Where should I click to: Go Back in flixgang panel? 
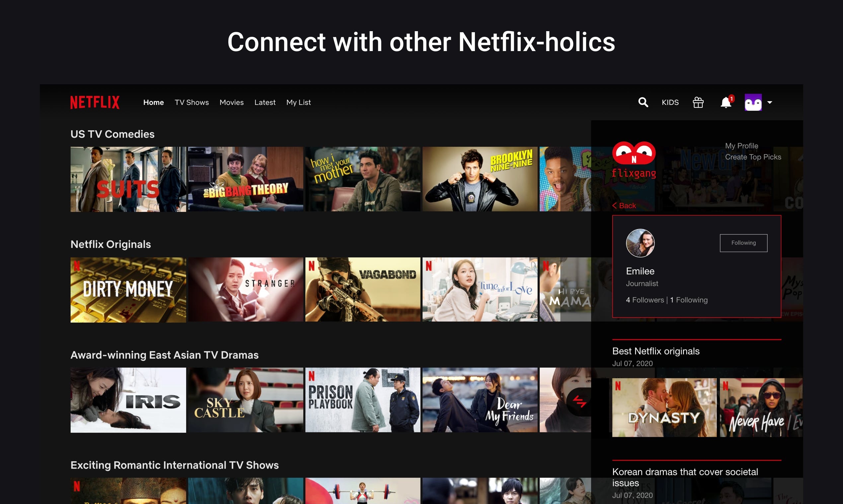(x=624, y=206)
